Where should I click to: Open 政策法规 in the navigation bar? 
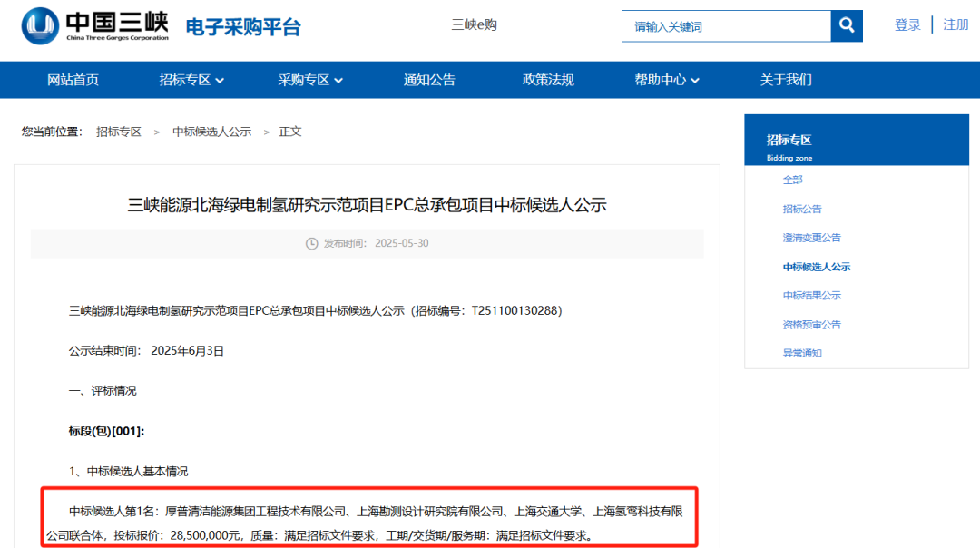click(548, 80)
